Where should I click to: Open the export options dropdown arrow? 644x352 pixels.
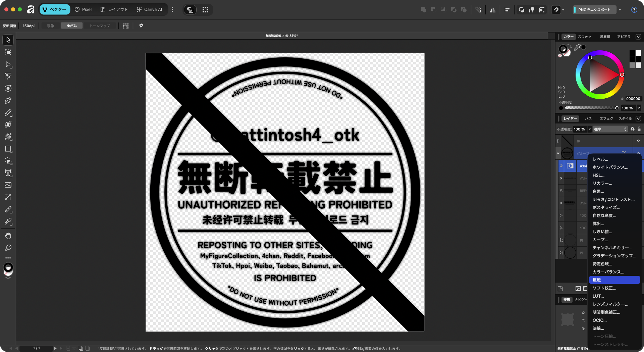(620, 10)
